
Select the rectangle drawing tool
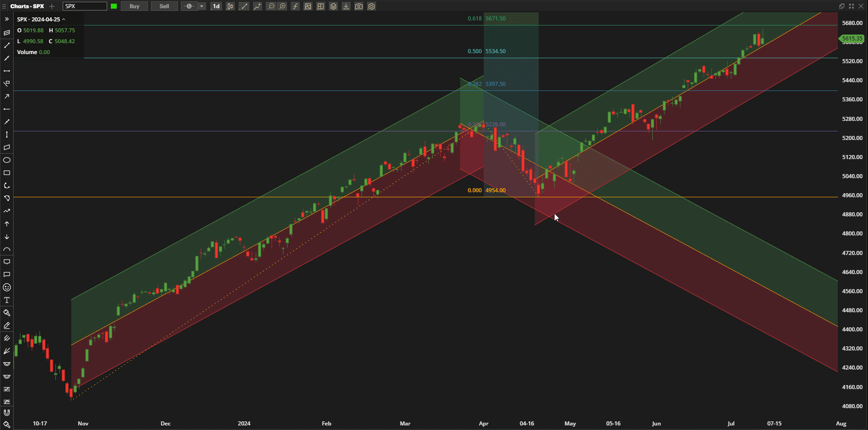click(x=7, y=173)
